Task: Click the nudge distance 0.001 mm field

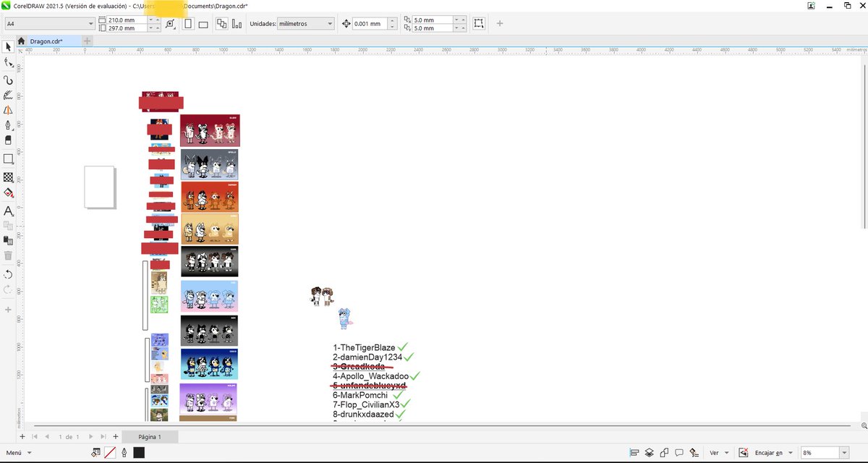Action: point(371,23)
